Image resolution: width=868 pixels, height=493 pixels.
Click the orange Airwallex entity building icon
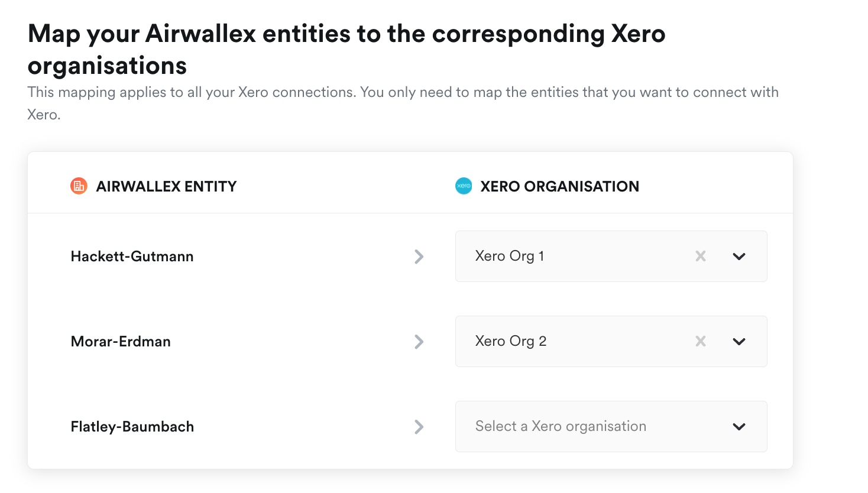(x=79, y=186)
